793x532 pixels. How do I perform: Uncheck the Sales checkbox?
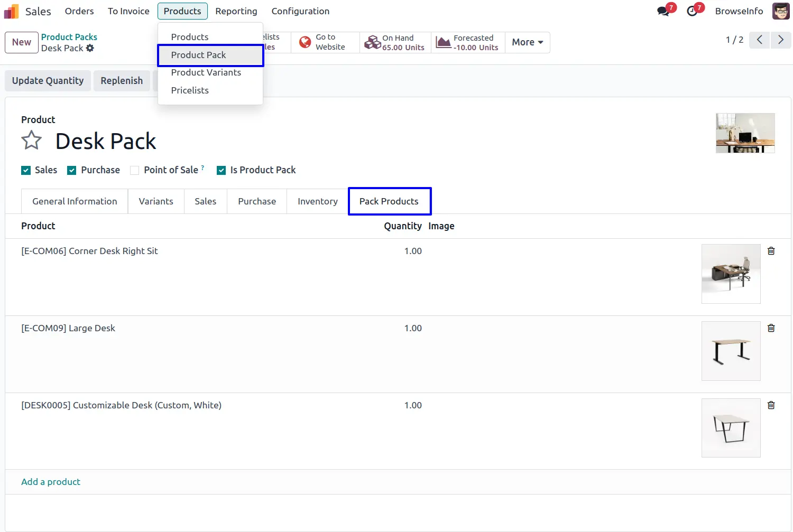[x=26, y=170]
